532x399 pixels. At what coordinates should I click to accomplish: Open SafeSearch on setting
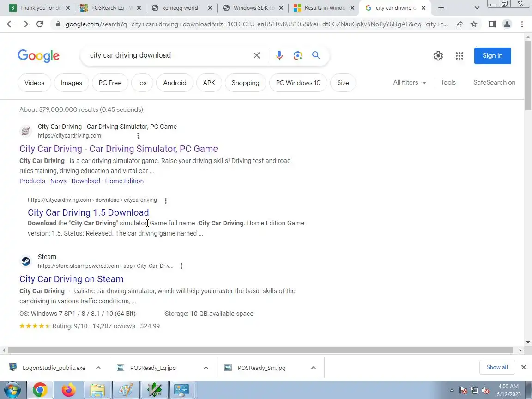coord(494,83)
